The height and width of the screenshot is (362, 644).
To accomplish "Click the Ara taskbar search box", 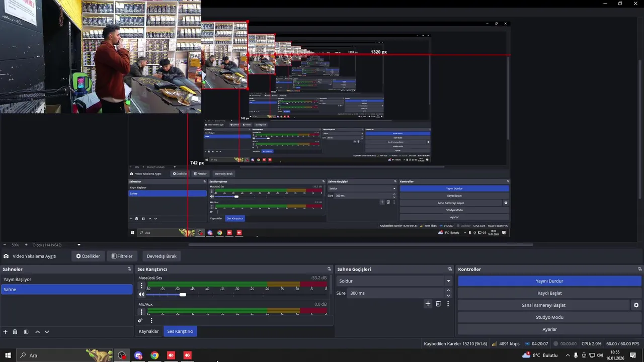I will point(64,355).
